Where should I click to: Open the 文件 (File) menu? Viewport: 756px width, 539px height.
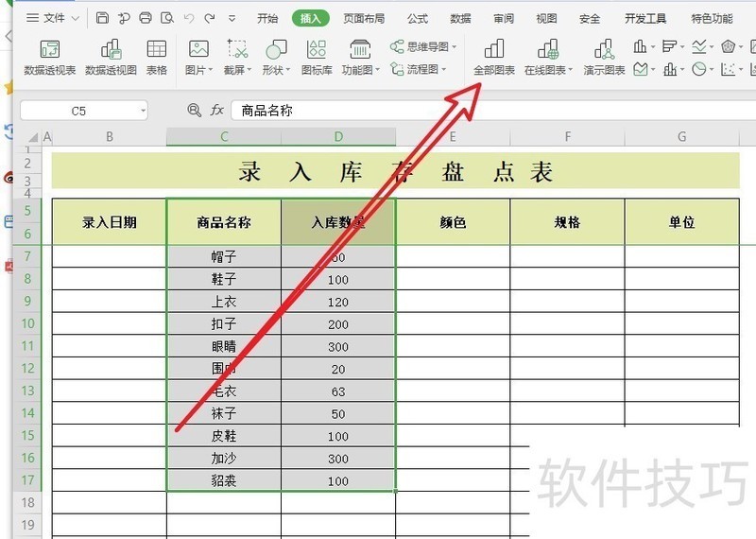tap(45, 18)
